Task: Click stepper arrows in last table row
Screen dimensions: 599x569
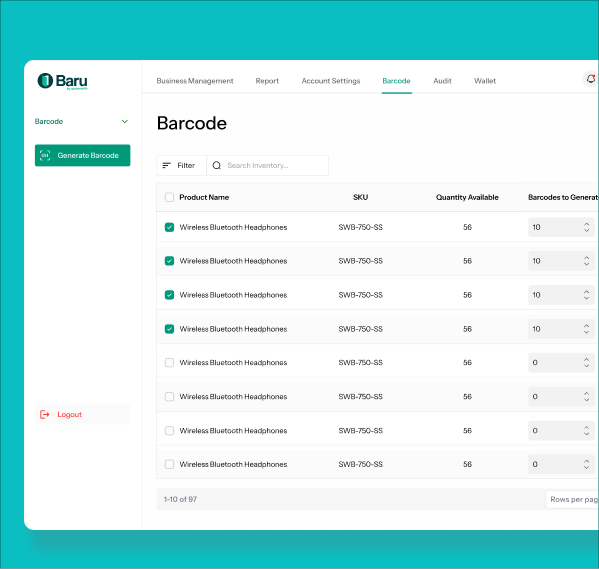Action: tap(586, 464)
